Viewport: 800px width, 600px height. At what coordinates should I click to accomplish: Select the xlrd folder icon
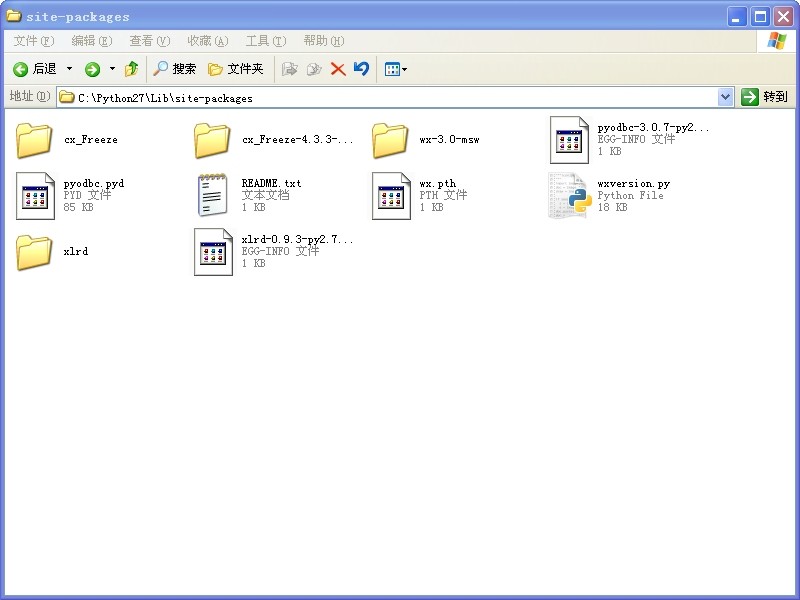(34, 252)
